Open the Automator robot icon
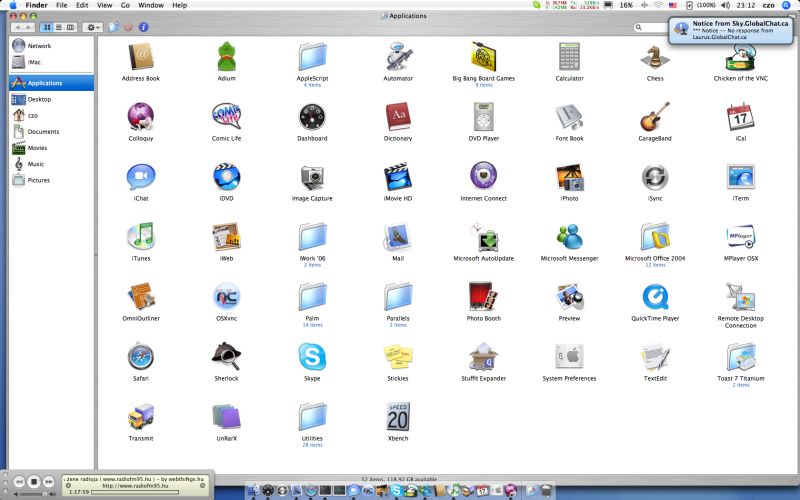 click(398, 57)
